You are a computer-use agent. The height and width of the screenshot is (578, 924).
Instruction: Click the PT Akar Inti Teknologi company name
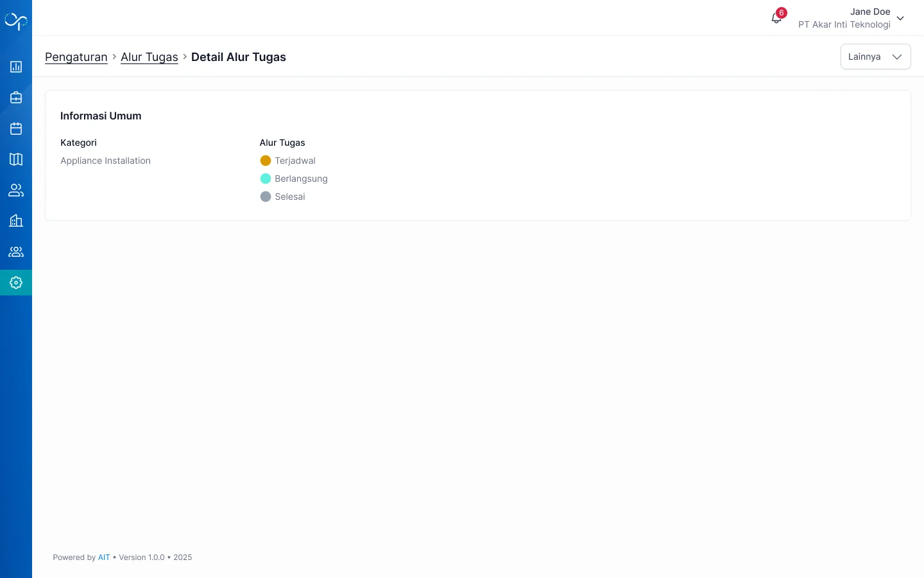coord(844,24)
